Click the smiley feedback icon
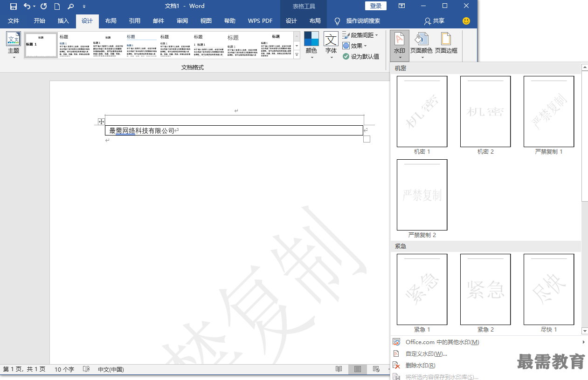588x380 pixels. (466, 21)
